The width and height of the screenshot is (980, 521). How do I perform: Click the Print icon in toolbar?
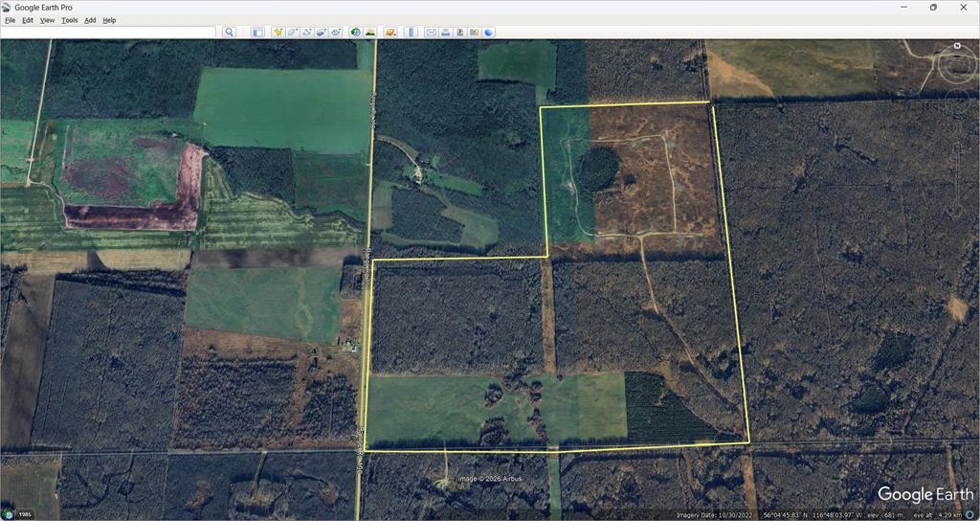446,32
